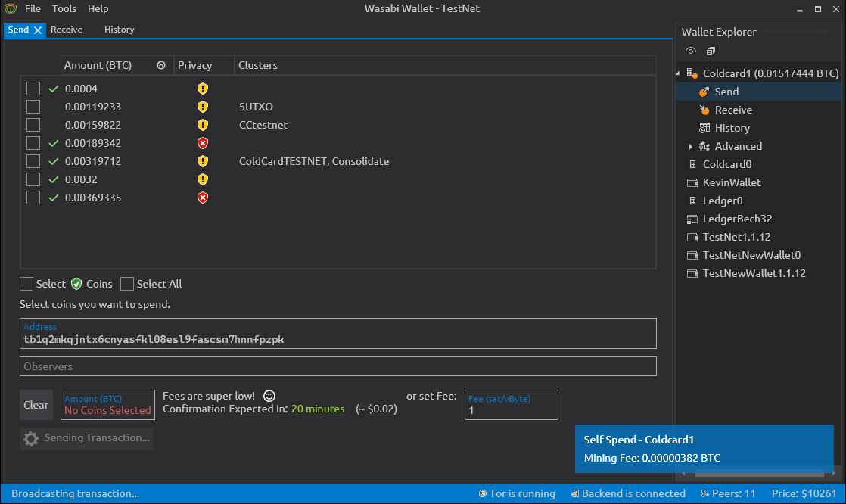846x504 pixels.
Task: Select the Ledger0 wallet
Action: pos(723,201)
